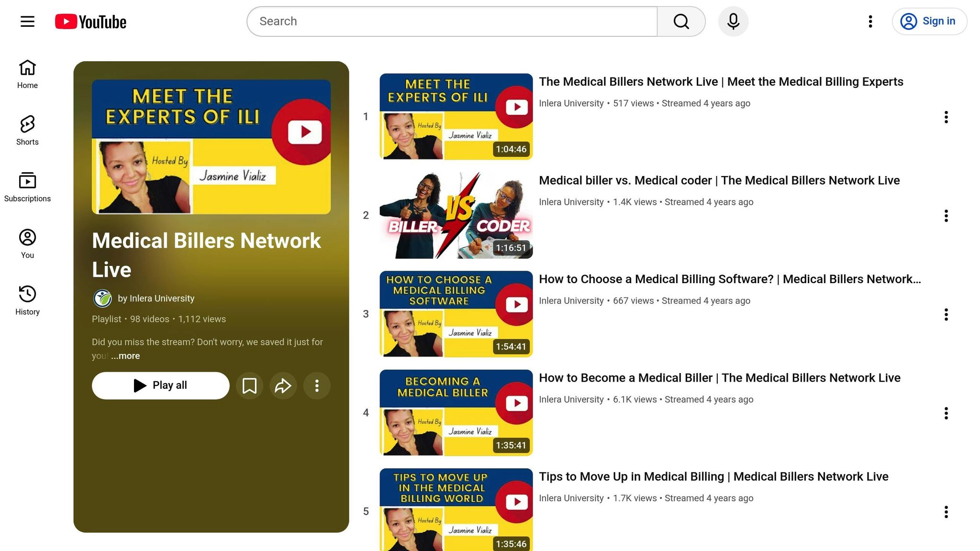This screenshot has height=551, width=980.
Task: Click the Sign in button
Action: pyautogui.click(x=929, y=21)
